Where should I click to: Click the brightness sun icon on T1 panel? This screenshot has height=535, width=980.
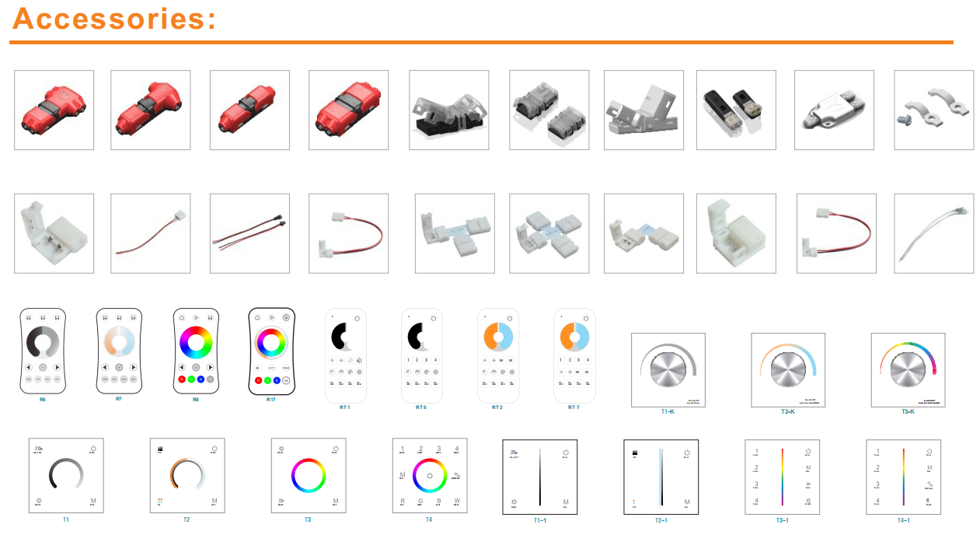(x=38, y=501)
